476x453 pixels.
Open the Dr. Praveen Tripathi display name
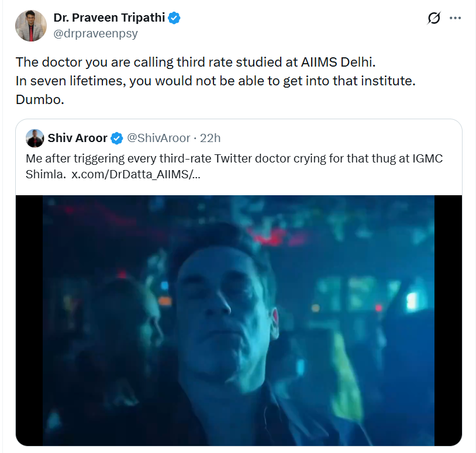coord(109,18)
